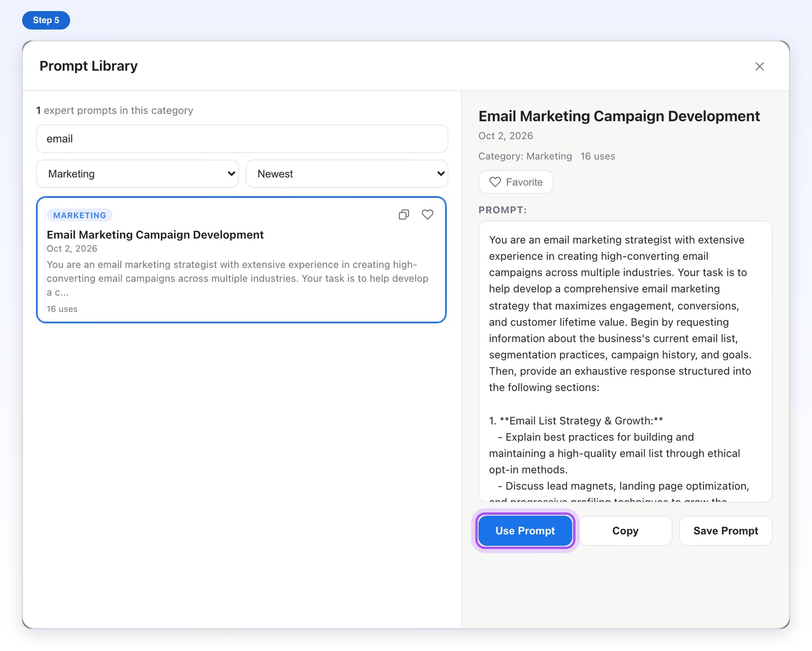Click the prompt text box content
This screenshot has height=651, width=812.
[x=625, y=362]
